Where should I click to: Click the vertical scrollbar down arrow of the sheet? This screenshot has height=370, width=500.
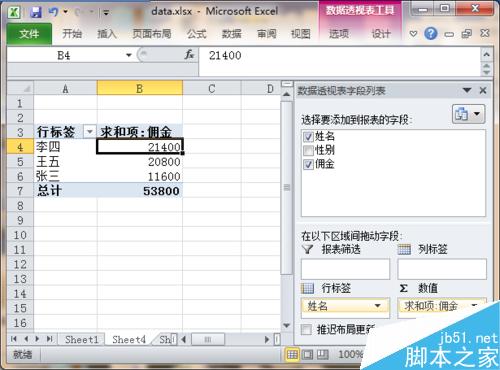click(x=287, y=325)
